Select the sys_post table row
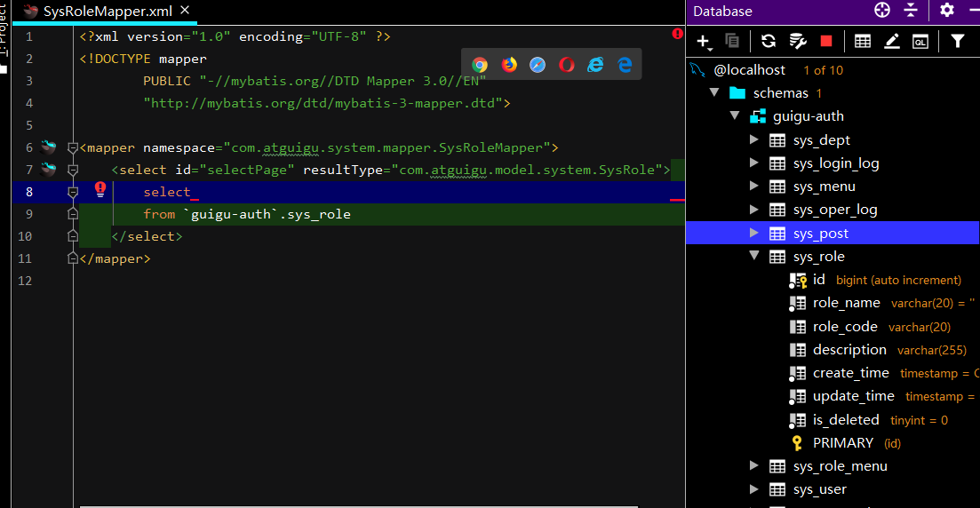980x508 pixels. point(833,233)
